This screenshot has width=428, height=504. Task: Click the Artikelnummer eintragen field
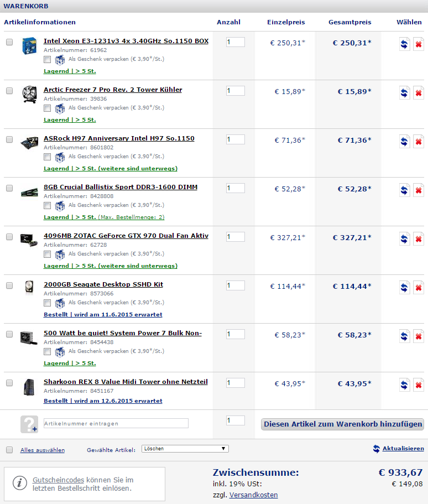click(116, 423)
